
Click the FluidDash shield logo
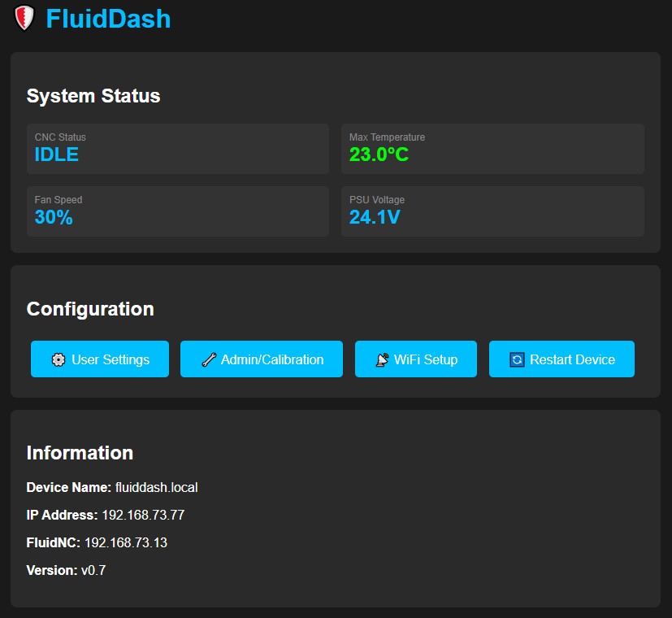tap(25, 18)
